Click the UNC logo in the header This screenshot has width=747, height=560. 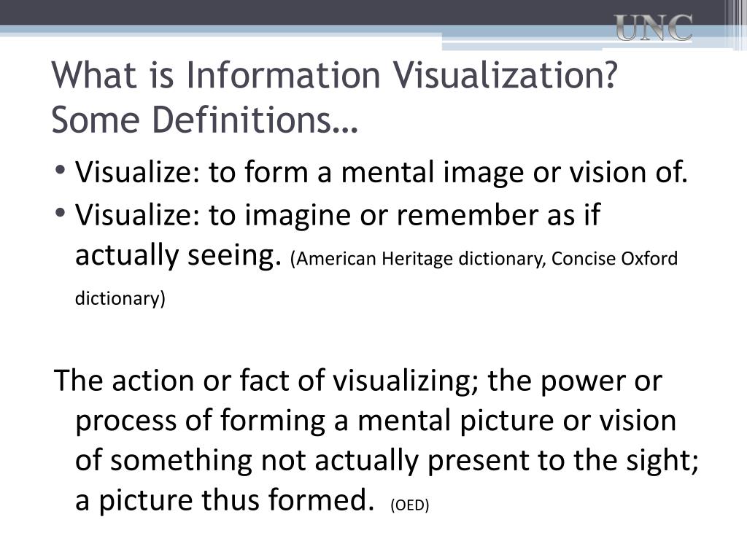[x=653, y=28]
